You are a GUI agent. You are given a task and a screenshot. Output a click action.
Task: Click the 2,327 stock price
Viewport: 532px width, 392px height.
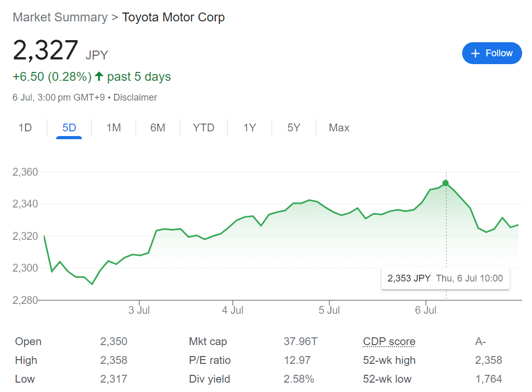(45, 51)
